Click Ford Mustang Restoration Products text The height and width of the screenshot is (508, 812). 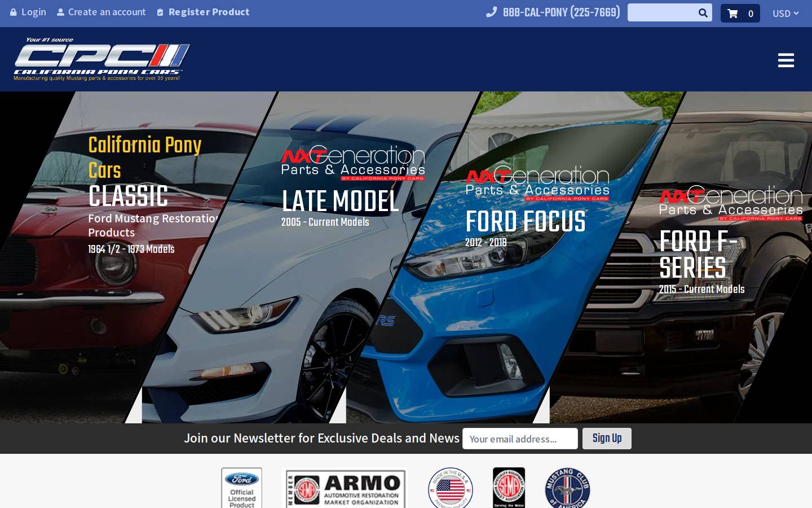[153, 225]
